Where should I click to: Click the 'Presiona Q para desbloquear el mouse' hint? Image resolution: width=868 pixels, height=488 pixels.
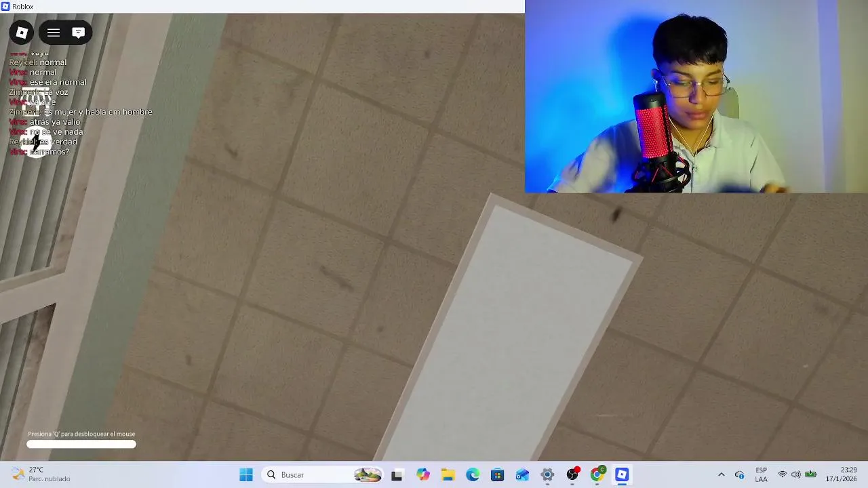point(81,434)
